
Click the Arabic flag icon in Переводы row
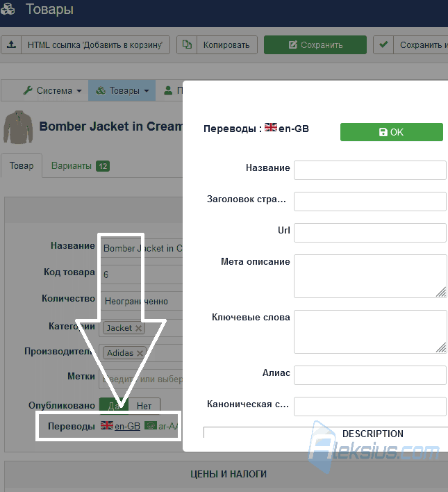[x=151, y=425]
